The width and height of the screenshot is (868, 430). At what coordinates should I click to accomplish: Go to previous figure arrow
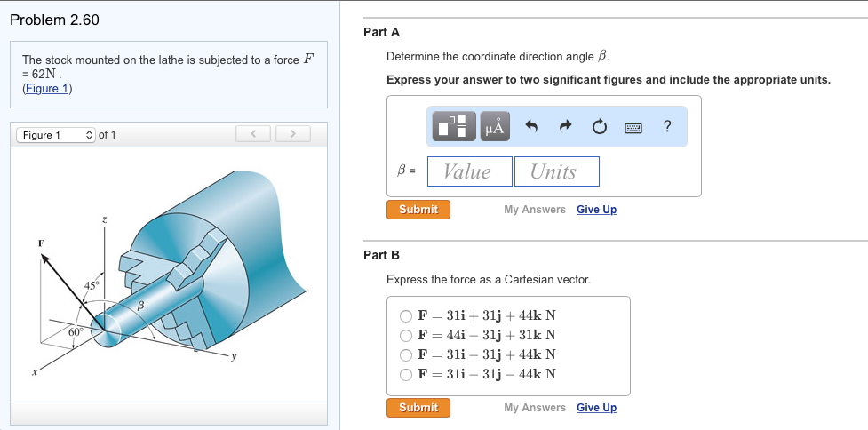pos(253,134)
